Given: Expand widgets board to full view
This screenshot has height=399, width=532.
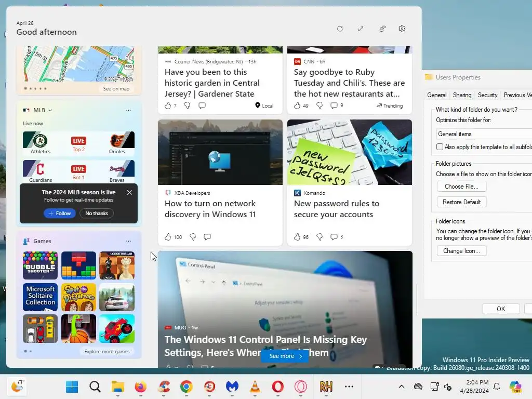Looking at the screenshot, I should click(361, 29).
